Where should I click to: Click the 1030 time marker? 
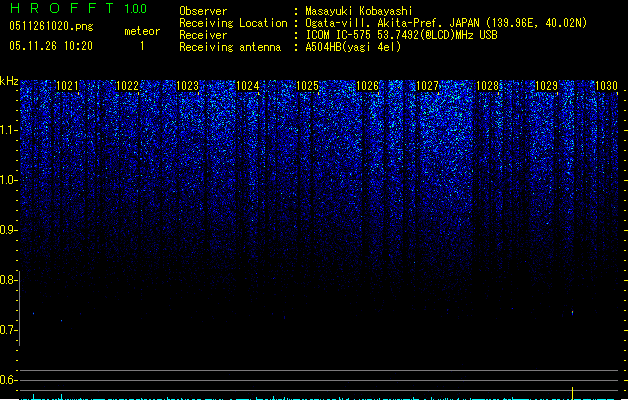pos(606,86)
